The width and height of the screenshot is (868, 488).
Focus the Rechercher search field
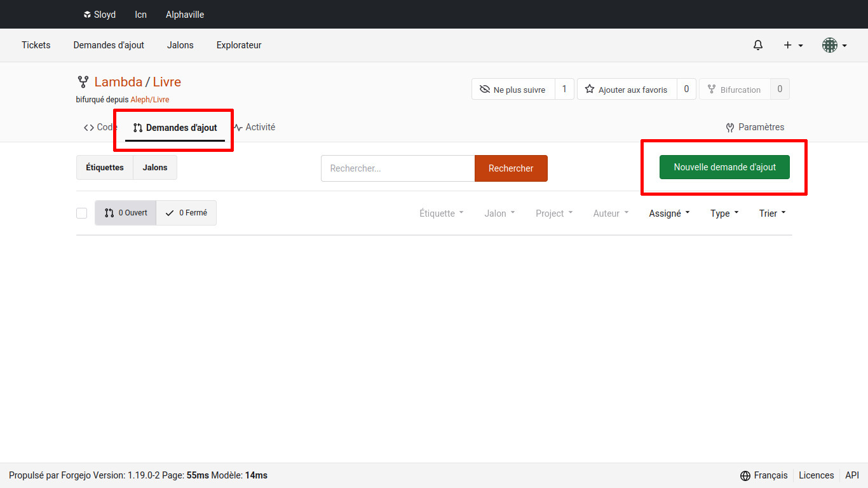398,168
